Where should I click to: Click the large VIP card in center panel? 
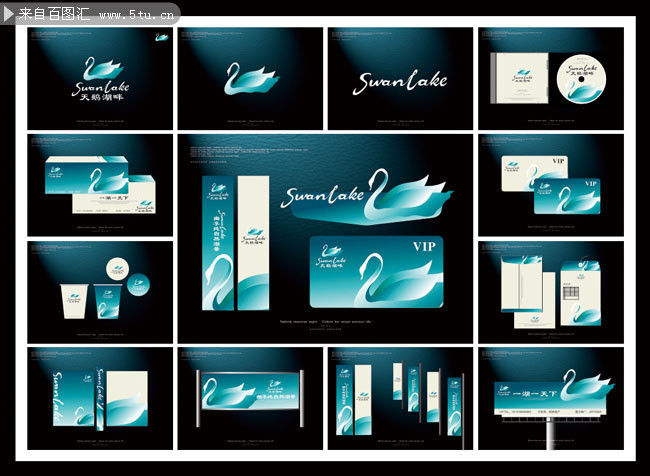point(376,272)
